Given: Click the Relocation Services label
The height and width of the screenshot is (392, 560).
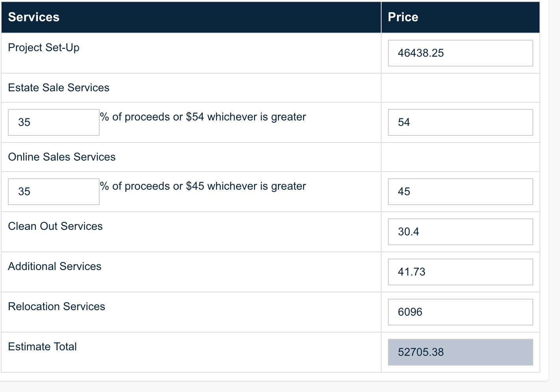Looking at the screenshot, I should coord(56,307).
